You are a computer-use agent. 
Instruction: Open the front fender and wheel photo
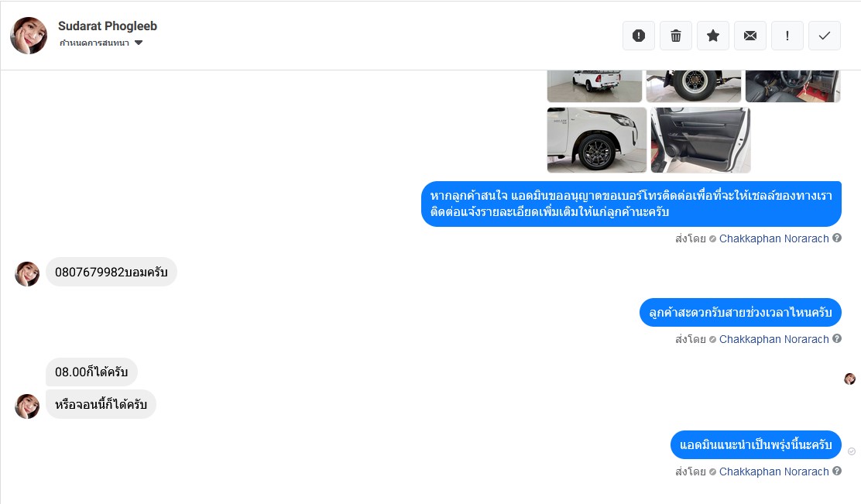coord(597,140)
